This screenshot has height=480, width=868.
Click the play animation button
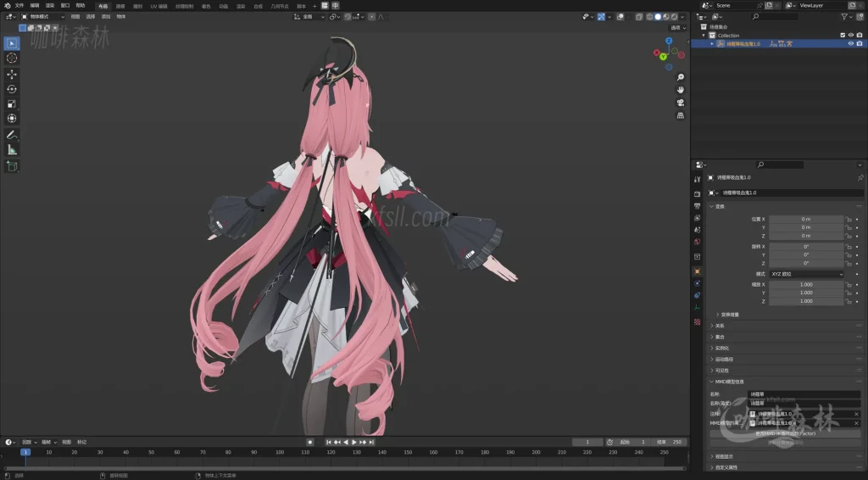coord(353,442)
